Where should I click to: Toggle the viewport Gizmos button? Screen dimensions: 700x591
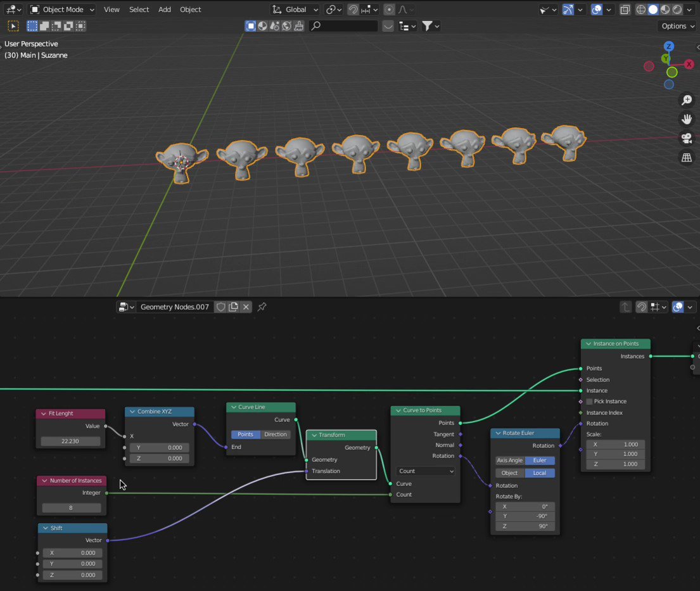(x=568, y=10)
